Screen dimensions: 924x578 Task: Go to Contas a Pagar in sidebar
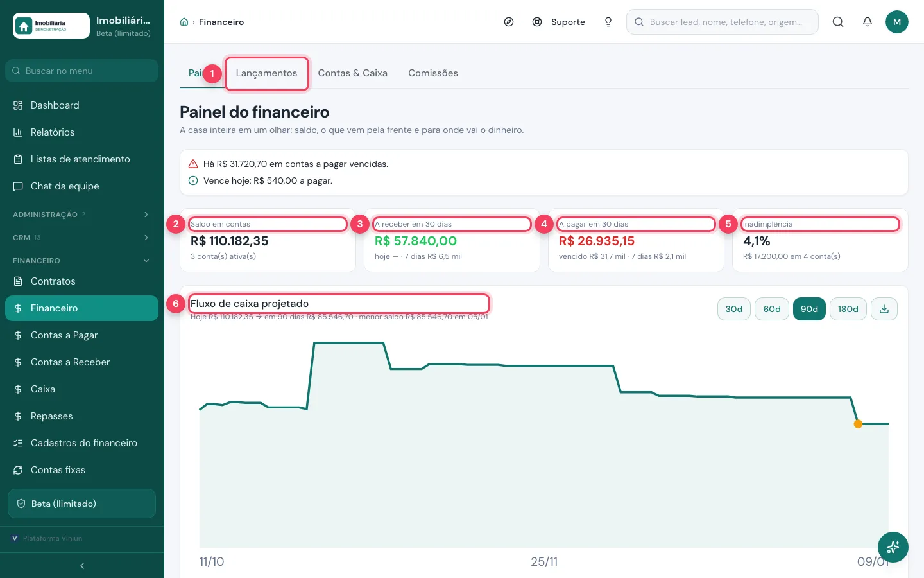(81, 335)
